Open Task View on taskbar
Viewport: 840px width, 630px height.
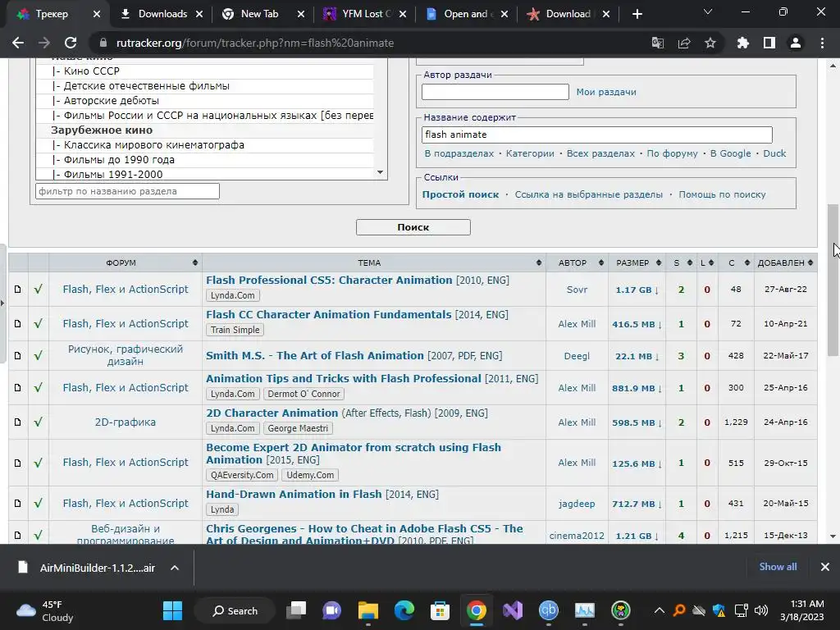pyautogui.click(x=296, y=610)
